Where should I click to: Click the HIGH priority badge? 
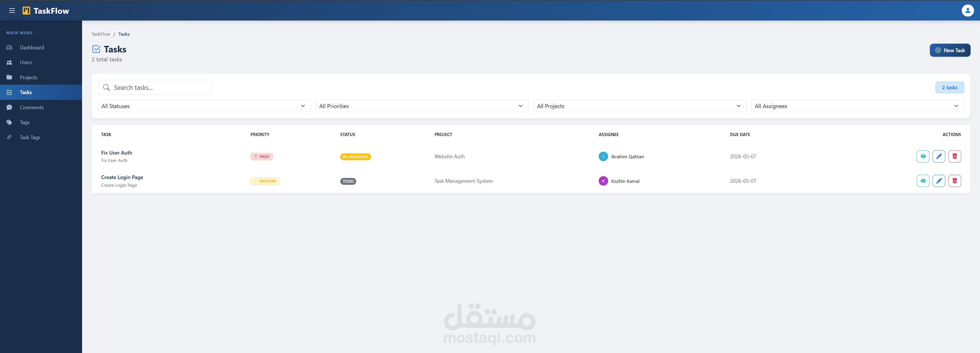click(262, 157)
